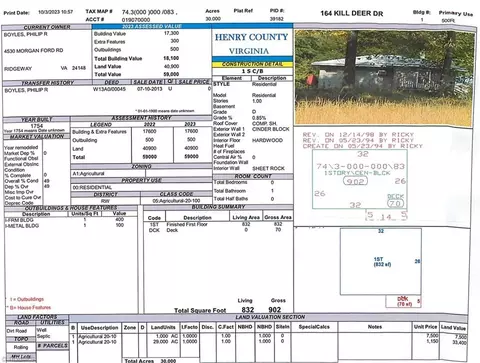Select the tax map number '74.3(000 )000 /083'
Screen dimensions: 480x363
coord(148,12)
